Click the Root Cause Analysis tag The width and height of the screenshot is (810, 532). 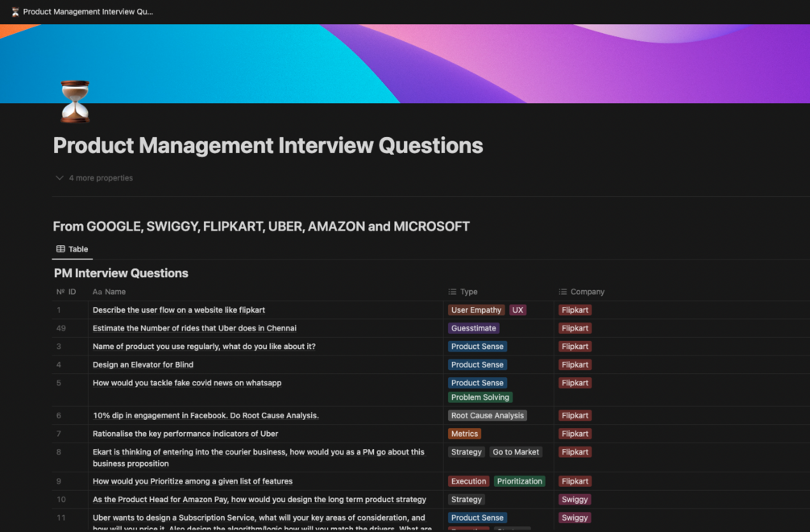coord(488,416)
